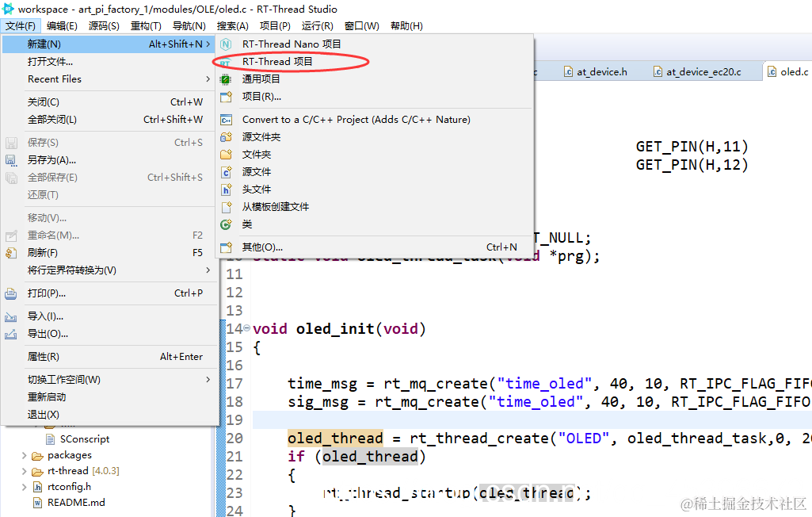Click the packages folder icon
The image size is (812, 517).
37,456
